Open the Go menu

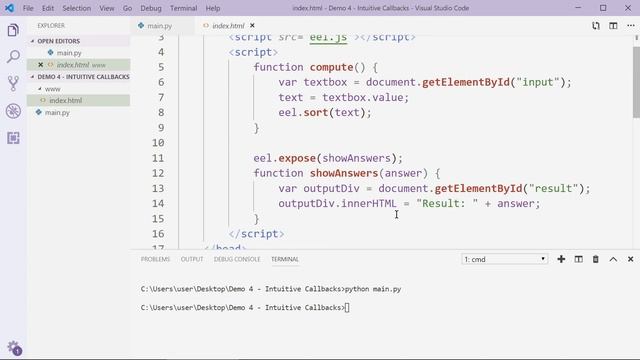[x=127, y=8]
